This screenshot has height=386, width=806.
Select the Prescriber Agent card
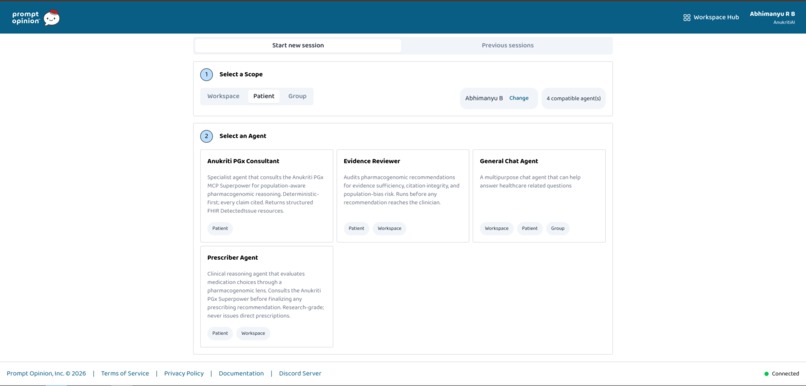(x=267, y=297)
